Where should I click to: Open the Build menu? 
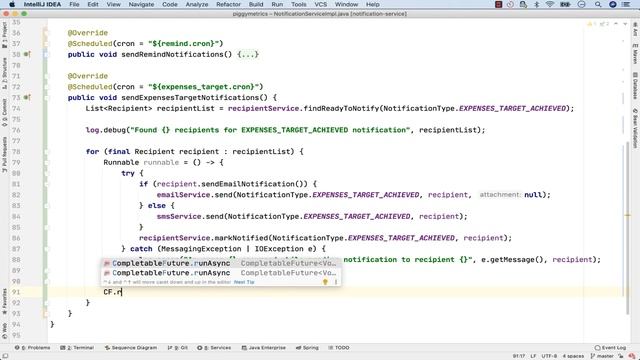(256, 4)
